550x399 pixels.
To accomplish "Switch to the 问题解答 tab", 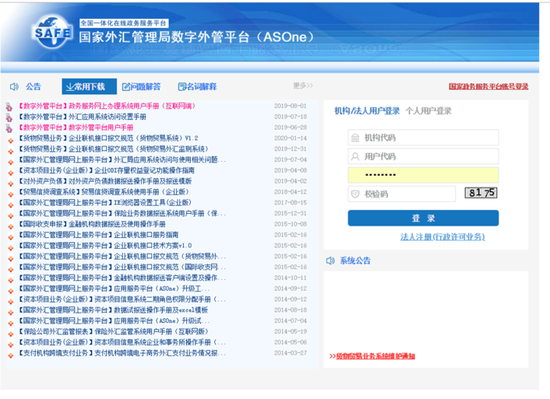I will pos(141,87).
